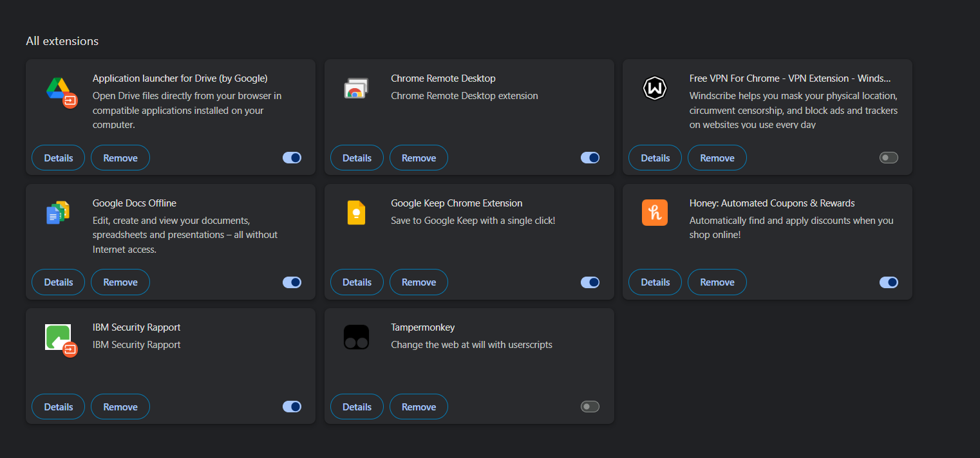This screenshot has width=980, height=458.
Task: Click 'Chrome Remote Desktop extension' description
Action: click(x=464, y=96)
